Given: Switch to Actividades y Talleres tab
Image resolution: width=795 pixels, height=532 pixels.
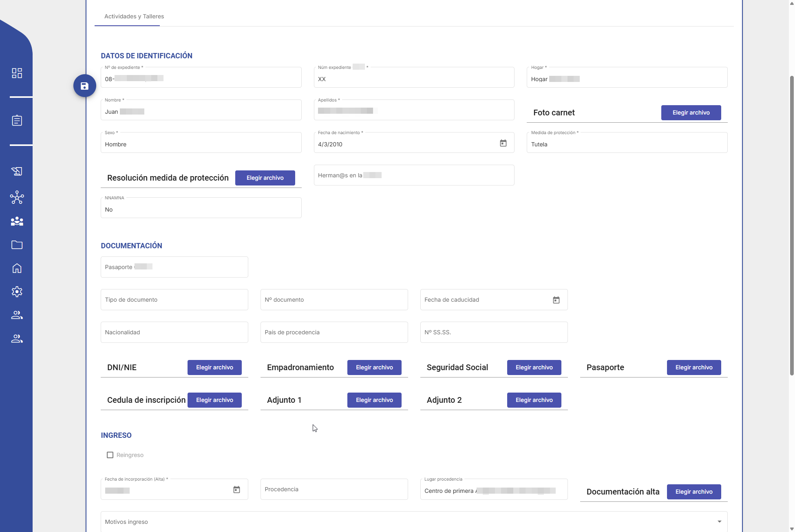Looking at the screenshot, I should (134, 17).
